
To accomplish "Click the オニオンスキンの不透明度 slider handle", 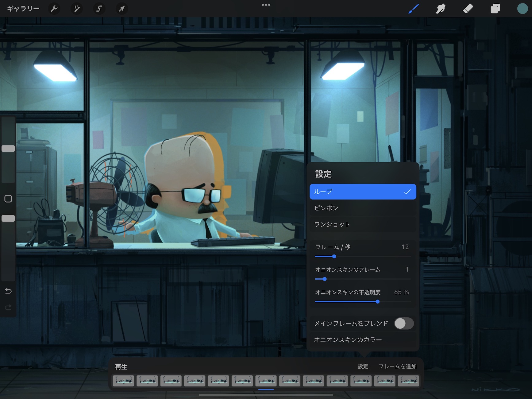I will (x=378, y=302).
